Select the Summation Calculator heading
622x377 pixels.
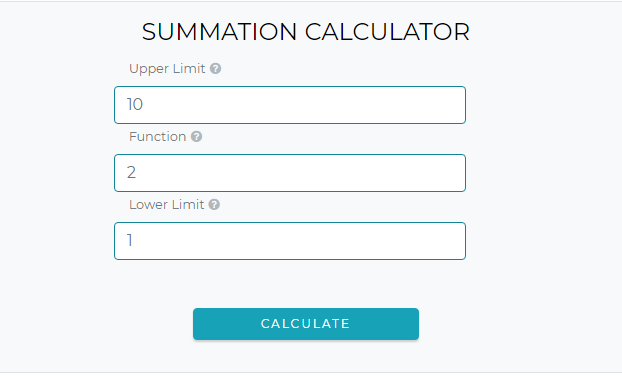pyautogui.click(x=306, y=32)
